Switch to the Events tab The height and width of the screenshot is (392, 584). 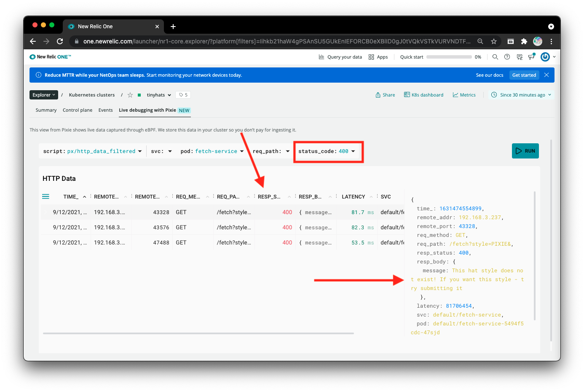point(105,110)
